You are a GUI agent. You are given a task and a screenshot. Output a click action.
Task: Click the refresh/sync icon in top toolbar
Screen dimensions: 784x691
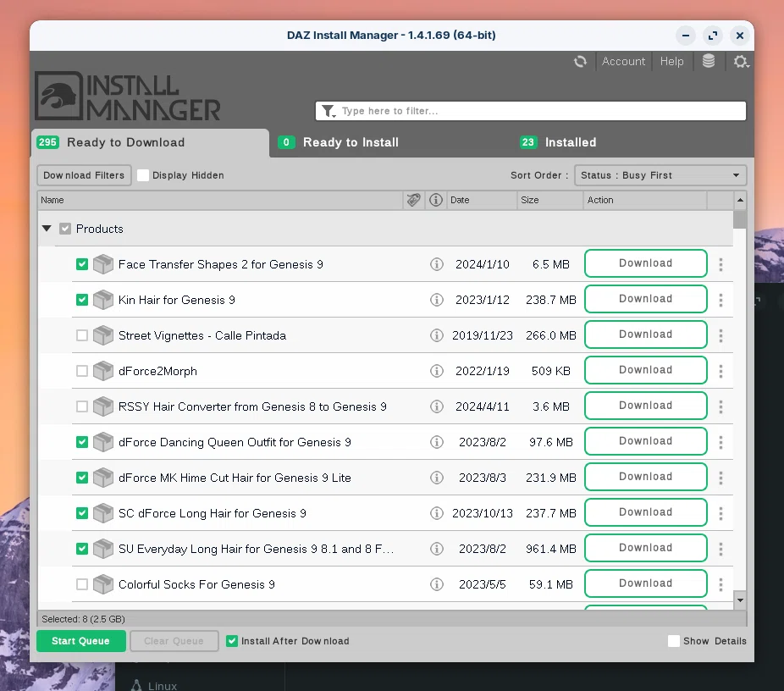coord(580,62)
